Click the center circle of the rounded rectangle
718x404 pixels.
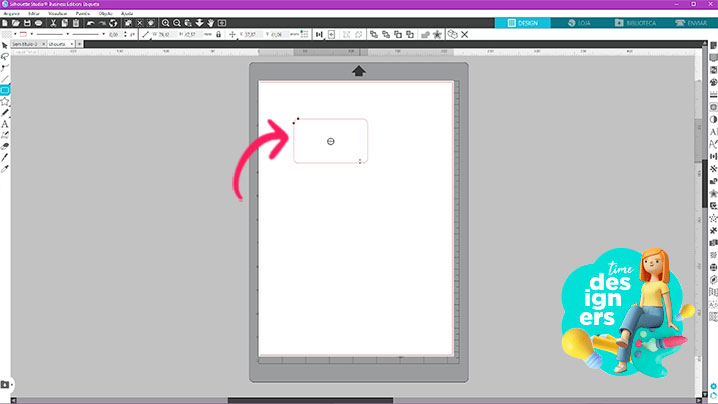[x=330, y=142]
